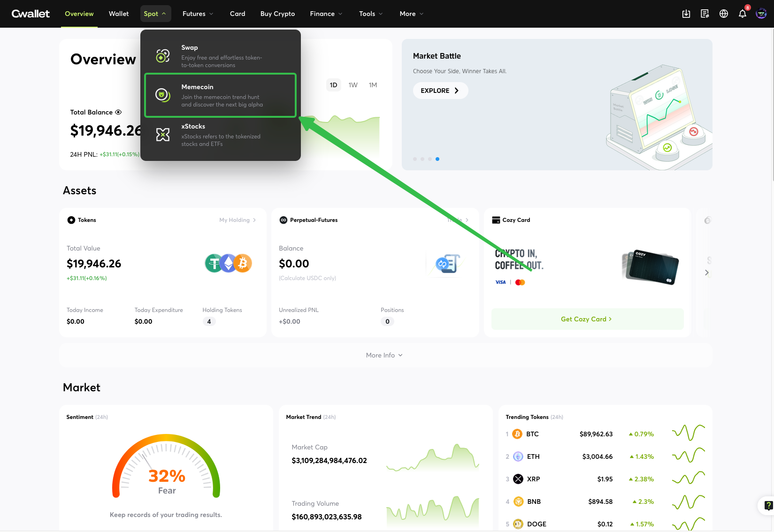Select the 1W chart range
Image resolution: width=774 pixels, height=532 pixels.
click(353, 85)
